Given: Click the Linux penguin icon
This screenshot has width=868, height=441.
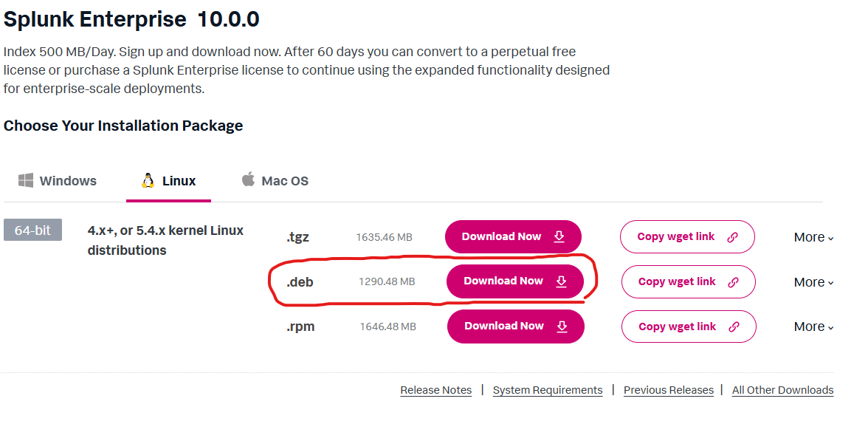Looking at the screenshot, I should 148,180.
